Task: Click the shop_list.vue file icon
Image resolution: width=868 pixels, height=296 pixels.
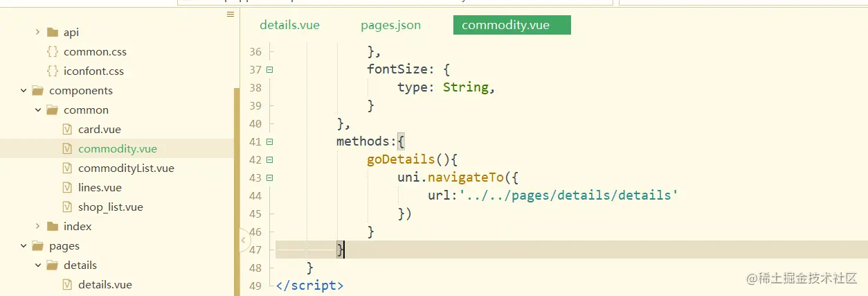Action: pos(67,207)
